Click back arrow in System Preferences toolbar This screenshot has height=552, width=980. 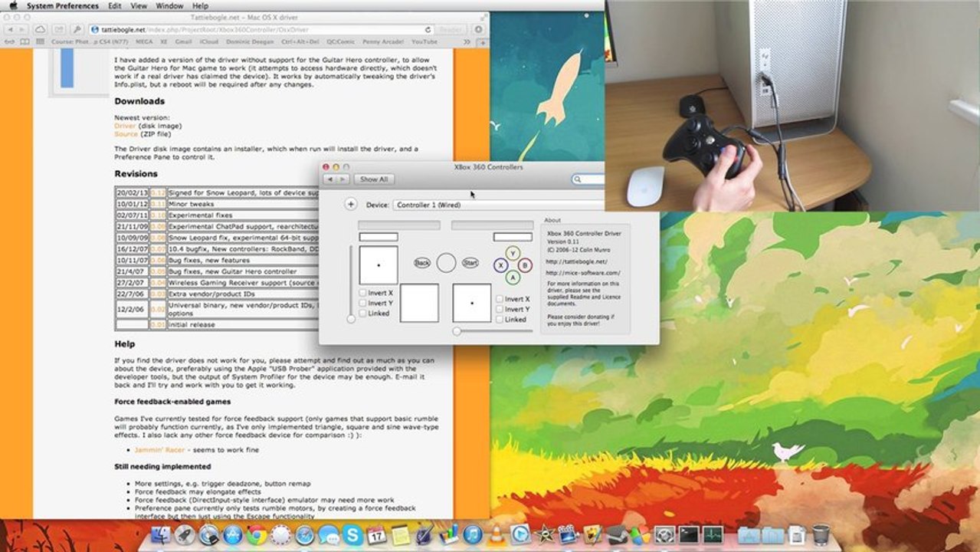pyautogui.click(x=330, y=179)
